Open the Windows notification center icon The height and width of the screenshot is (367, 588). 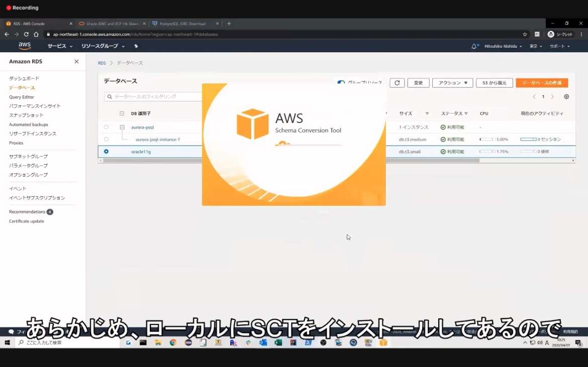578,343
